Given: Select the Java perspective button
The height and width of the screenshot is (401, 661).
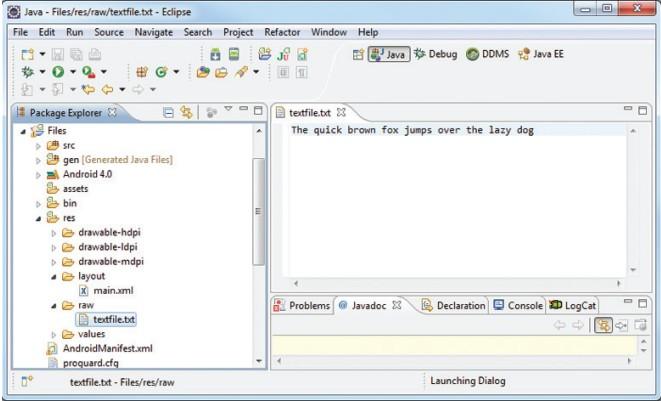Looking at the screenshot, I should pos(389,54).
